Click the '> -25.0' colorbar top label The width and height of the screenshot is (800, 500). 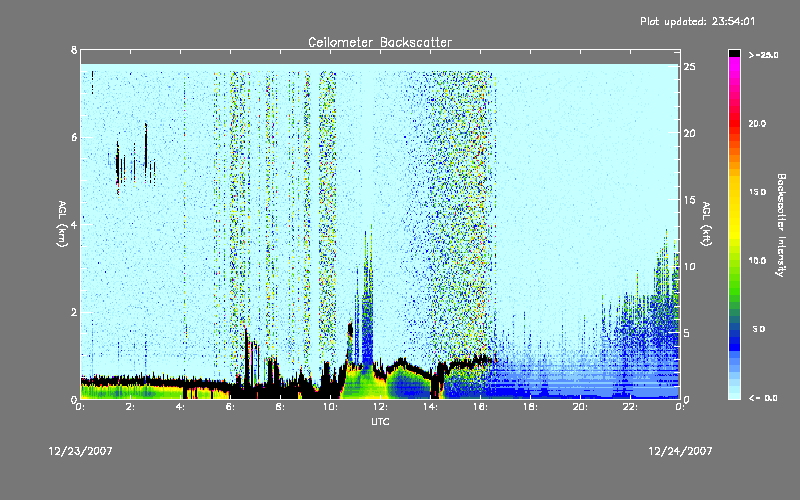tap(763, 55)
